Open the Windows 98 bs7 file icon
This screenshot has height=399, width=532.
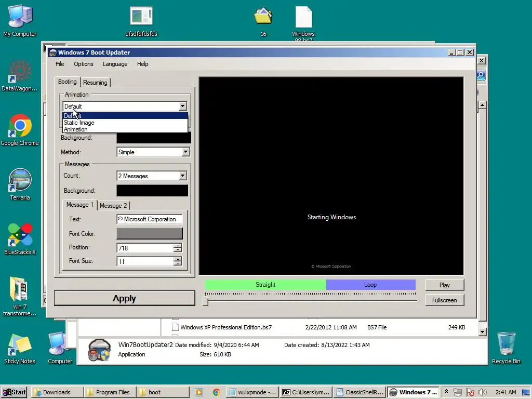(x=303, y=23)
